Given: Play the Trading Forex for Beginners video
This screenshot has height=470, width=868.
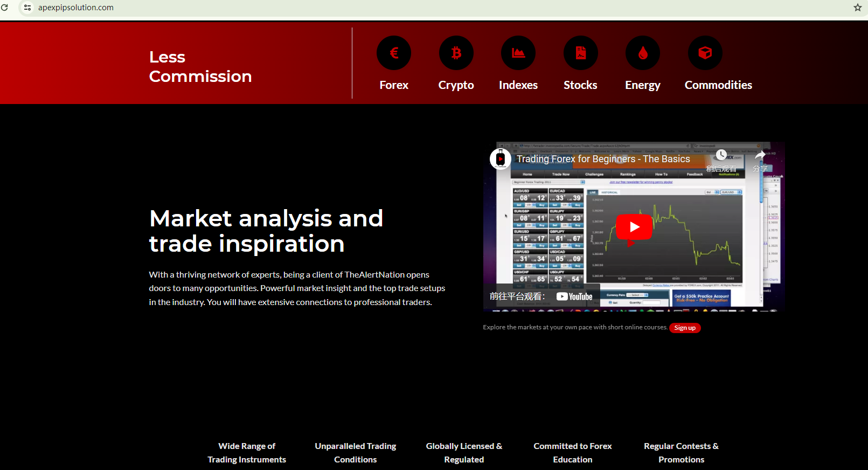Looking at the screenshot, I should click(x=634, y=227).
